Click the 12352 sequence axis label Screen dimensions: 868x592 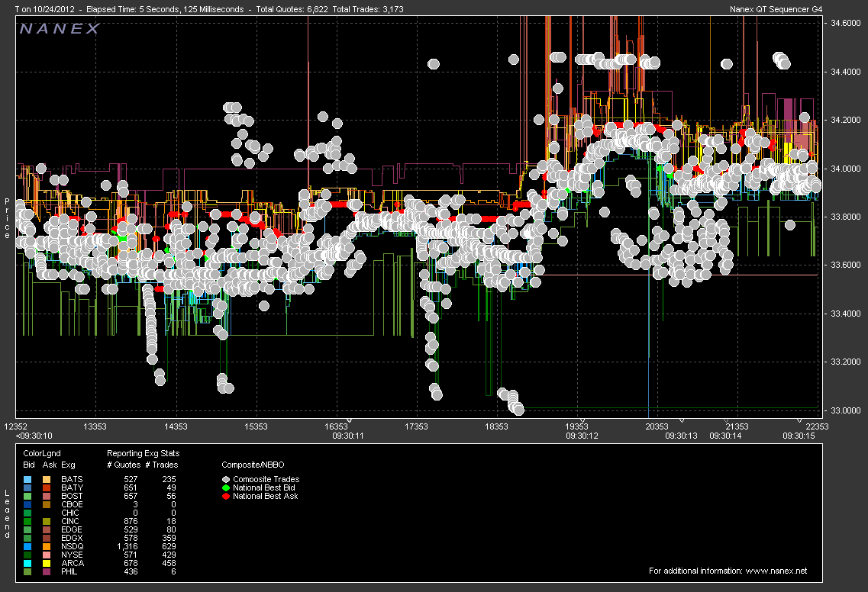pos(15,426)
